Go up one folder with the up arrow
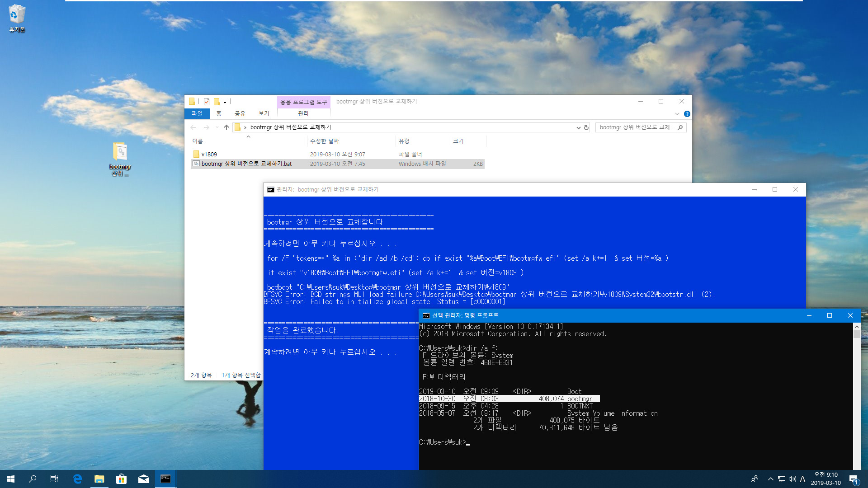868x488 pixels. (x=226, y=127)
